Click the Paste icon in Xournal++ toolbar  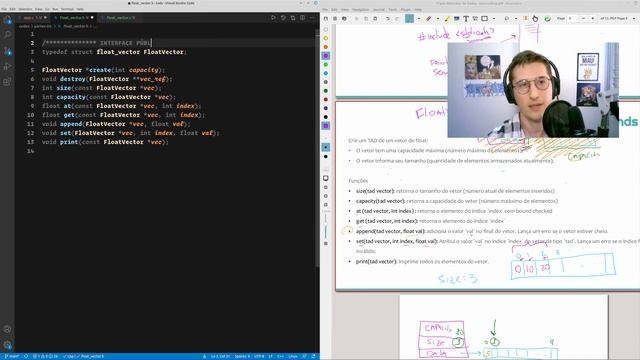(x=375, y=18)
